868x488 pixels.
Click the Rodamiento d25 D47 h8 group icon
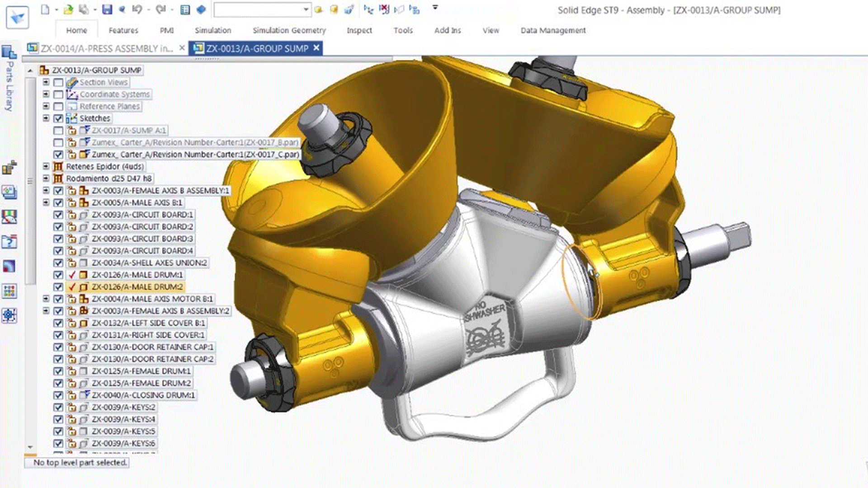pyautogui.click(x=58, y=178)
